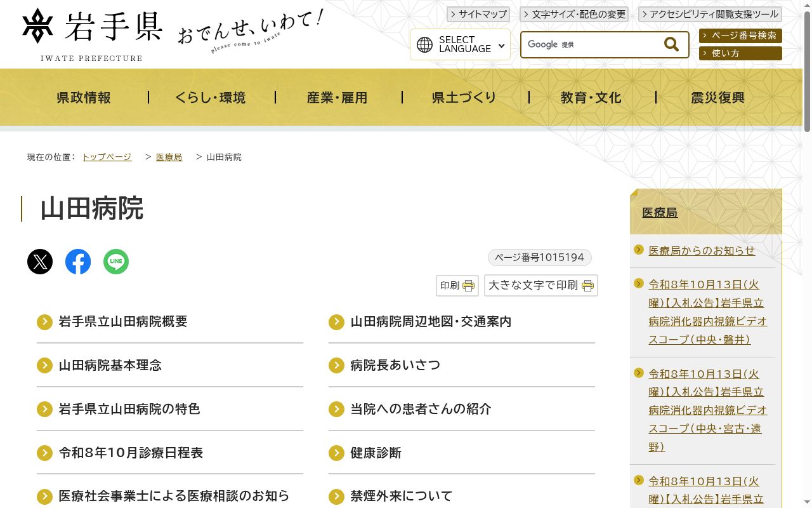Image resolution: width=812 pixels, height=508 pixels.
Task: Open the サイトマップ link
Action: (478, 14)
